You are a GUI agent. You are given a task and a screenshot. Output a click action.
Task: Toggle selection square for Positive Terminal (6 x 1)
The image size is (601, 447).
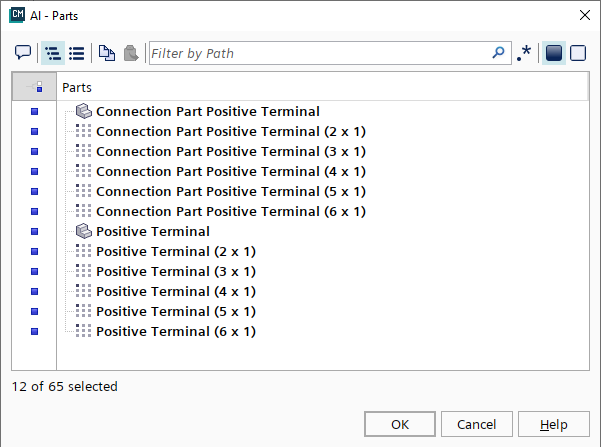point(34,331)
